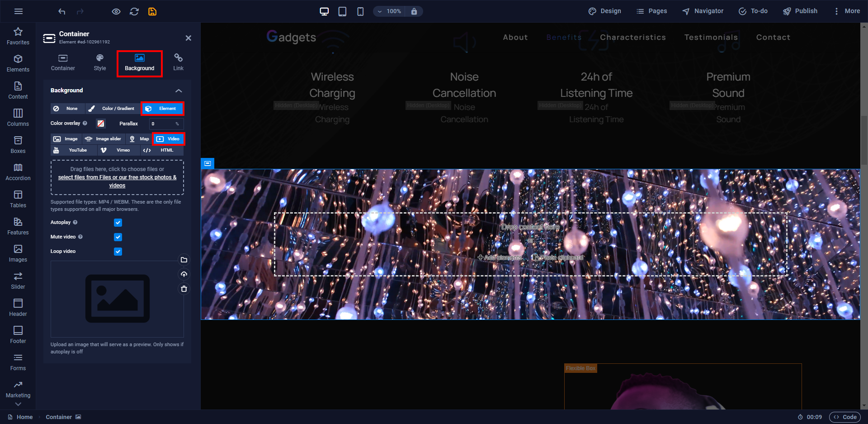The height and width of the screenshot is (424, 868).
Task: Disable the Autoplay checkbox
Action: click(118, 222)
